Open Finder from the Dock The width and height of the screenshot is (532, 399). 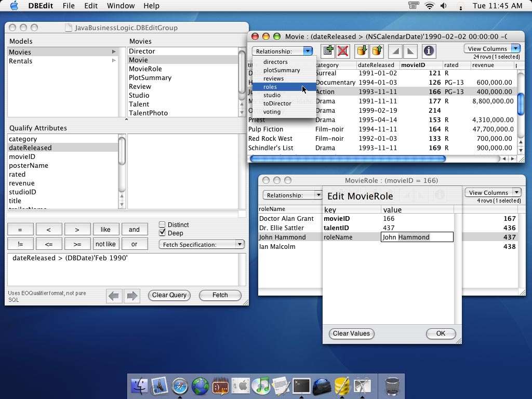pyautogui.click(x=139, y=386)
